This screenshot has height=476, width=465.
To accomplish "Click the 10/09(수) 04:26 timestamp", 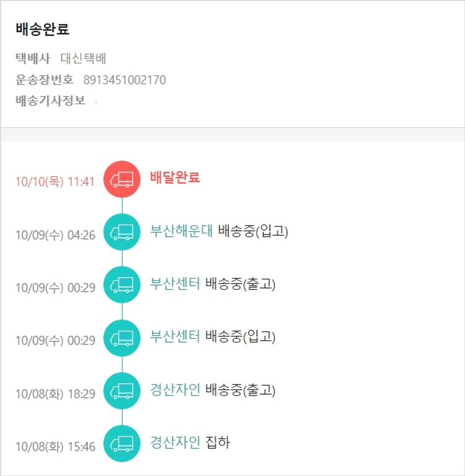I will coord(55,235).
